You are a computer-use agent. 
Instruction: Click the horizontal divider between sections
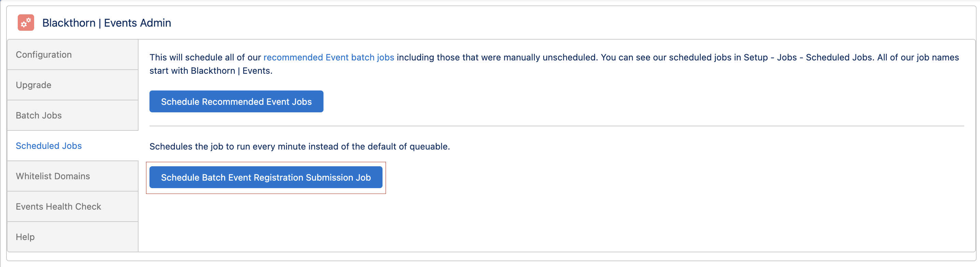(x=557, y=126)
